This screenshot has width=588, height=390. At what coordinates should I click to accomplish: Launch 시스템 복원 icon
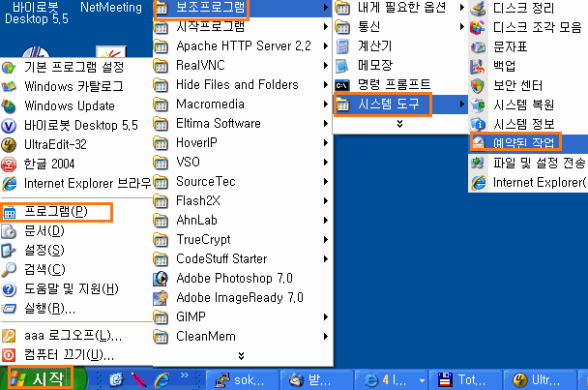478,105
